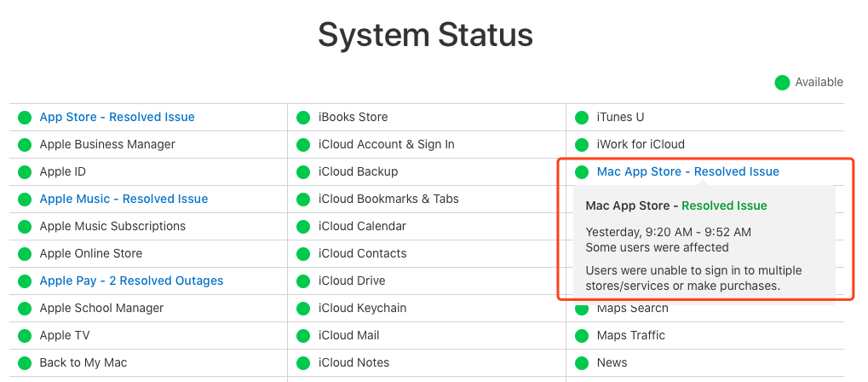
Task: Open Apple Music - Resolved Issue details
Action: [124, 199]
